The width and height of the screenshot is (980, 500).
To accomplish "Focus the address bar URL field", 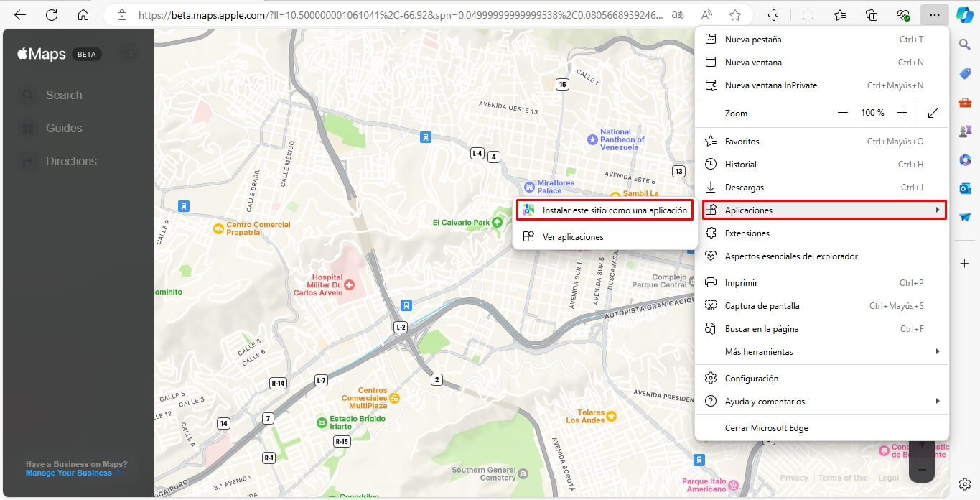I will [x=401, y=15].
